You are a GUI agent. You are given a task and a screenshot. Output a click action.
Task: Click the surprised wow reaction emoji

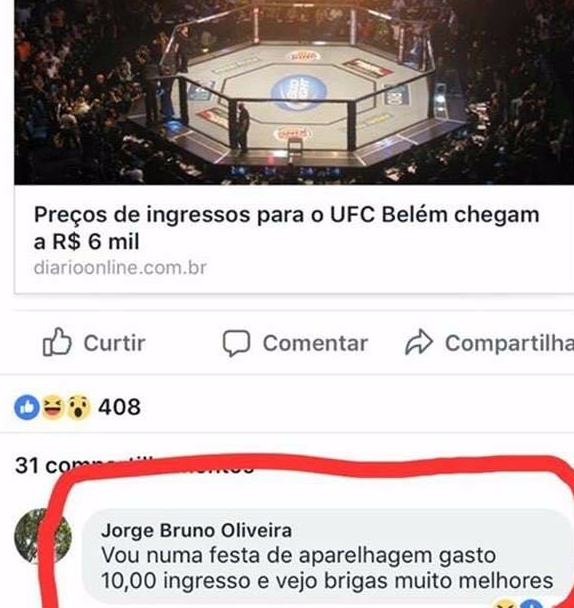click(x=79, y=408)
